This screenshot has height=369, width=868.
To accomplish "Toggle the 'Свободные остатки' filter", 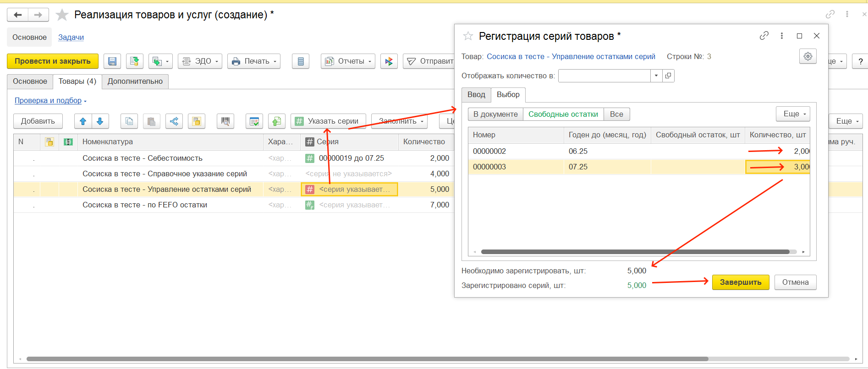I will (x=563, y=114).
